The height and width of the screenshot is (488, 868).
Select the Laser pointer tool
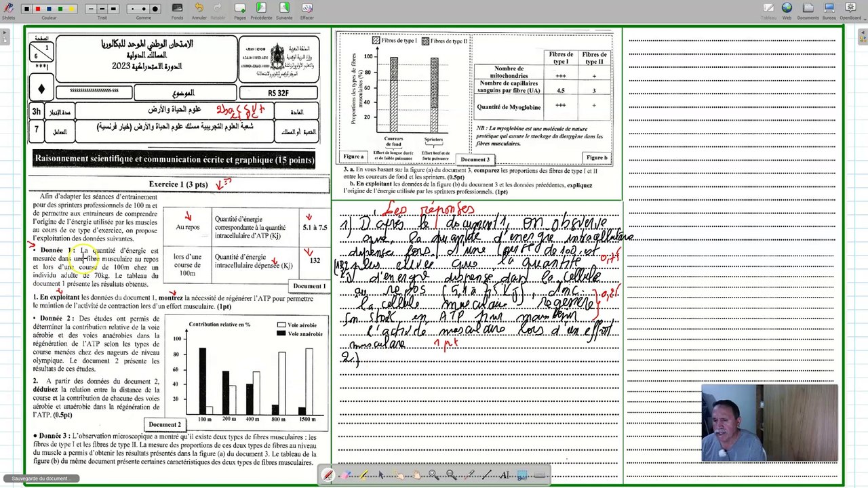469,475
